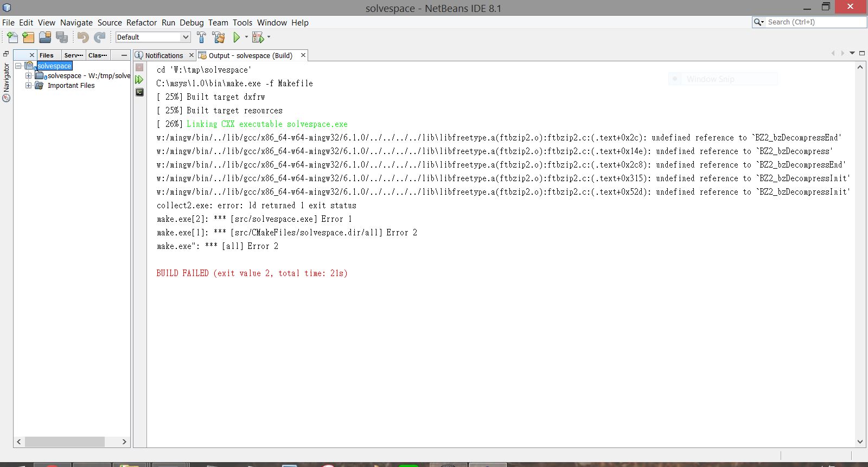The width and height of the screenshot is (868, 467).
Task: Open the Source menu
Action: (x=110, y=22)
